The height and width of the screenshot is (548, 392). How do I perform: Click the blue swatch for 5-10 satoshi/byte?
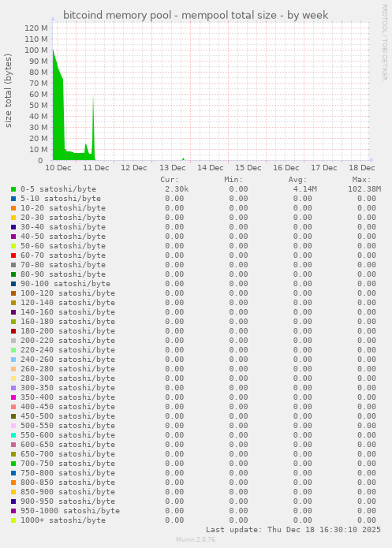coord(13,199)
